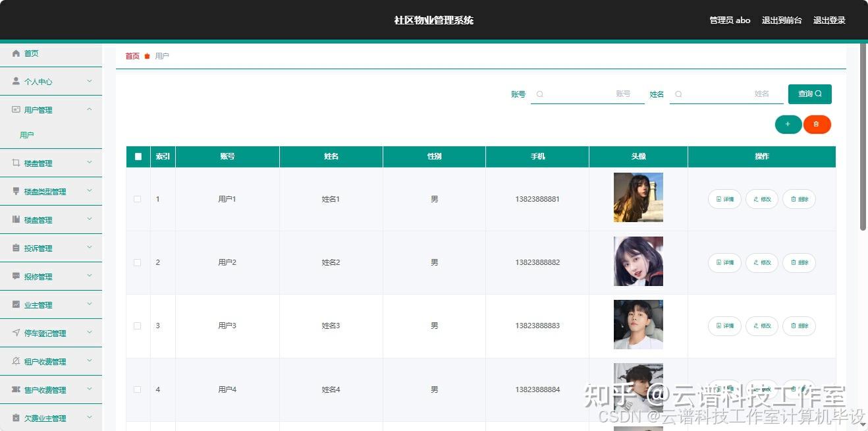Click the orange trash icon above the table

[817, 124]
